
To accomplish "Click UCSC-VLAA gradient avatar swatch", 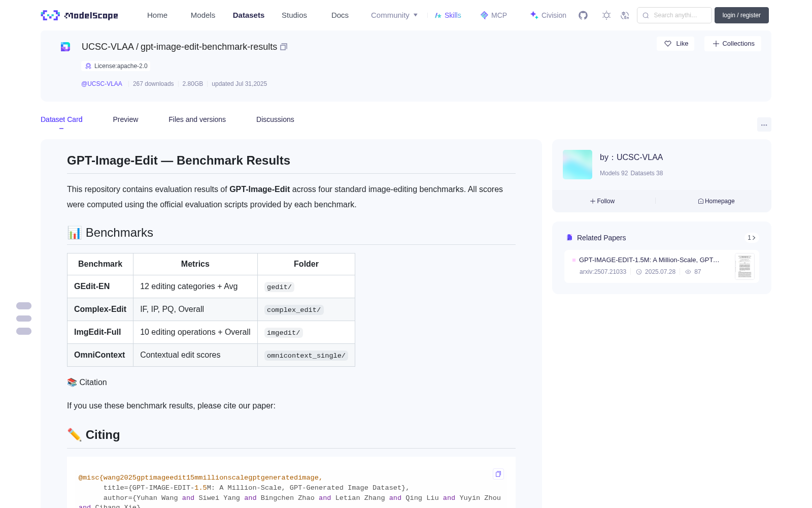I will click(578, 165).
